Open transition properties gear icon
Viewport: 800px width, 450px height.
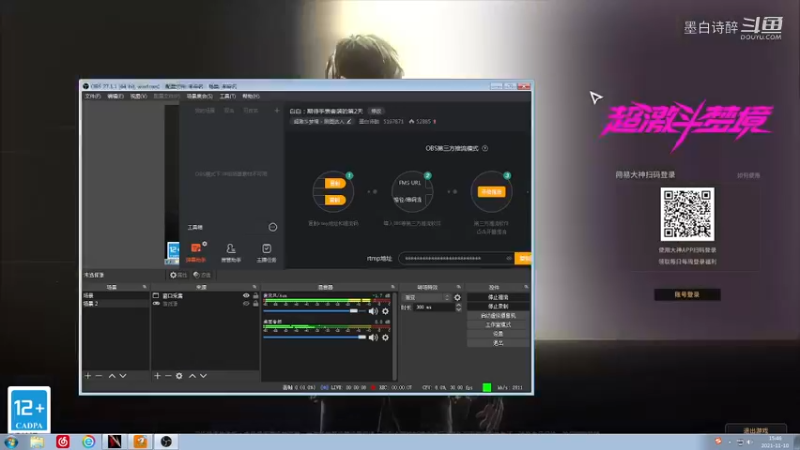[457, 297]
